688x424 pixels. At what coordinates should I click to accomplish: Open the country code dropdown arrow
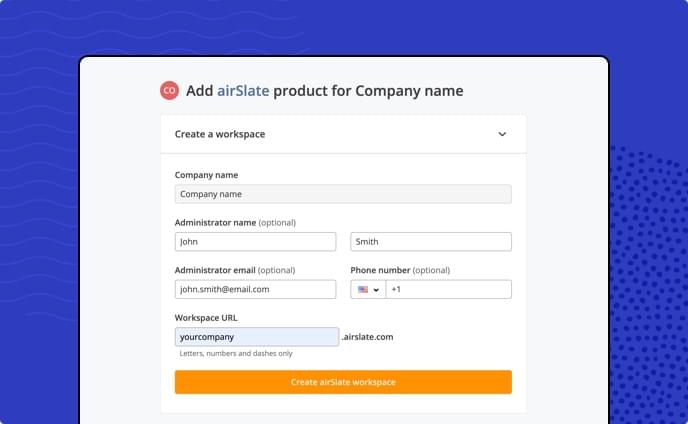(376, 290)
